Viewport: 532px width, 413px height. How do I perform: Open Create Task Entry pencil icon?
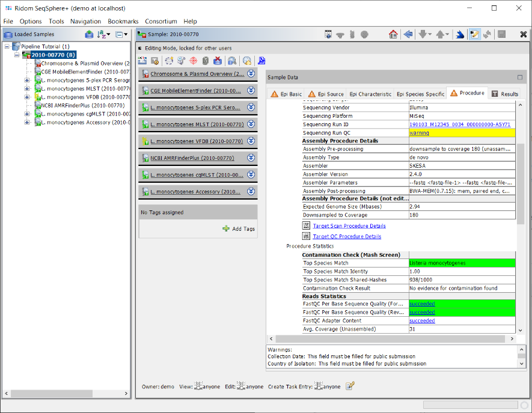[x=350, y=386]
